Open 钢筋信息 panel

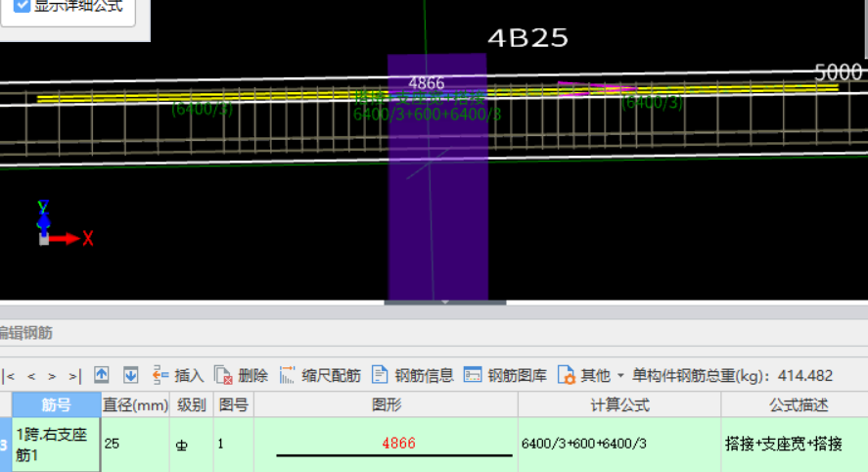pyautogui.click(x=413, y=376)
